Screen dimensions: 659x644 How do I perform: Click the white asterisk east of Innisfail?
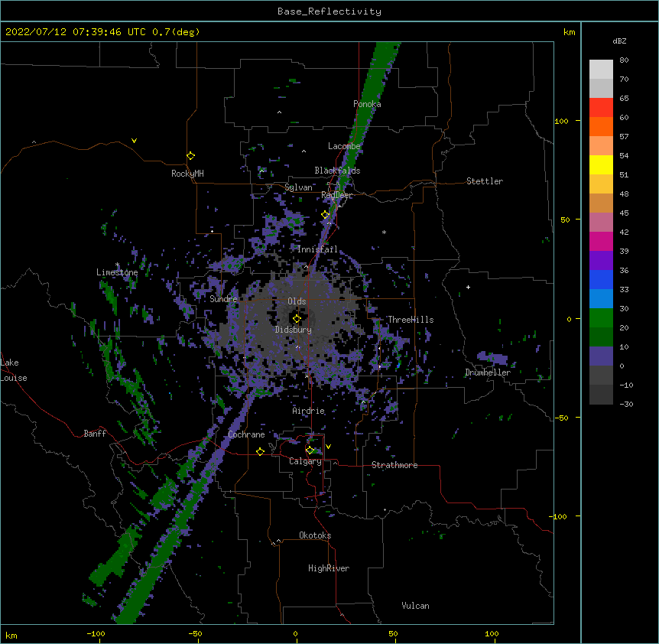[384, 232]
